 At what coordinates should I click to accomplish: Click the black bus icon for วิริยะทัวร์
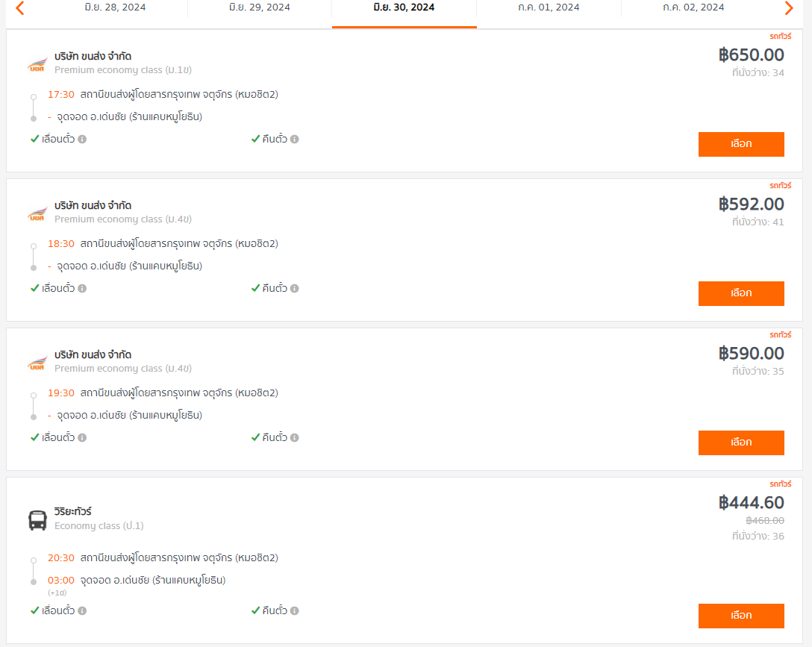pyautogui.click(x=37, y=520)
